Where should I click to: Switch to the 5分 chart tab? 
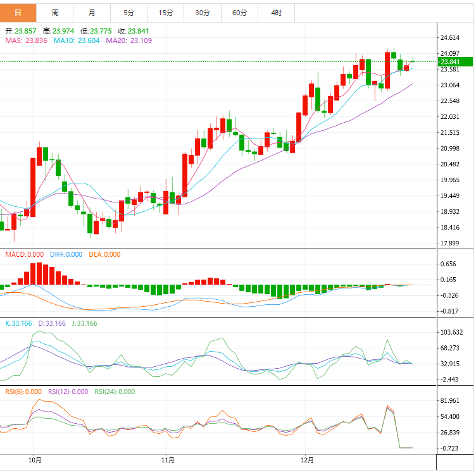coord(129,13)
